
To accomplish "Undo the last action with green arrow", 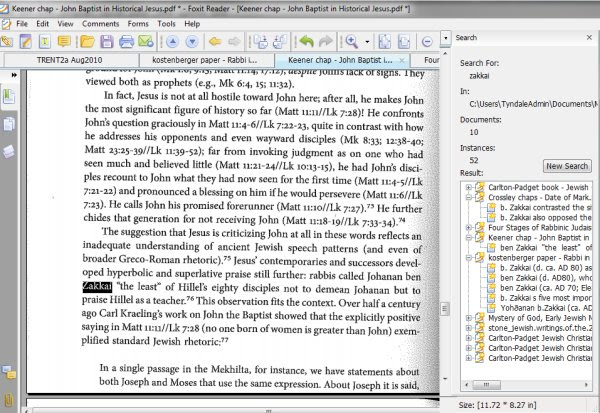I will 307,41.
